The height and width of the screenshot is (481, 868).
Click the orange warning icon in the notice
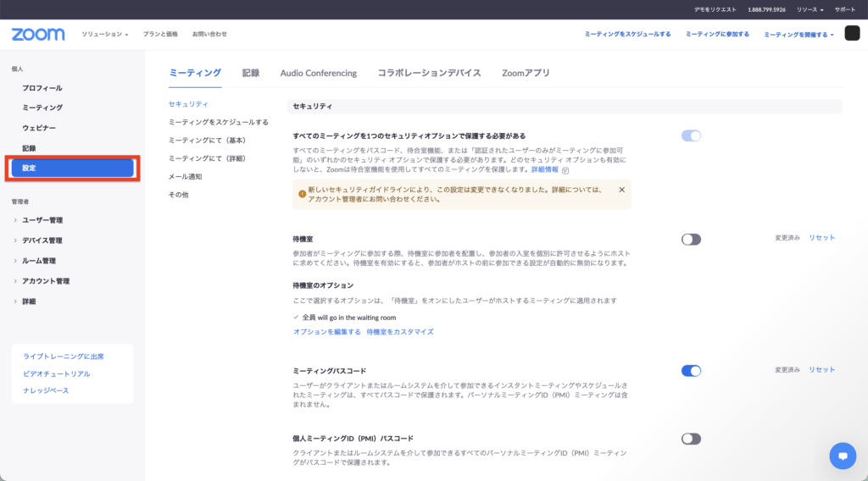(x=302, y=194)
